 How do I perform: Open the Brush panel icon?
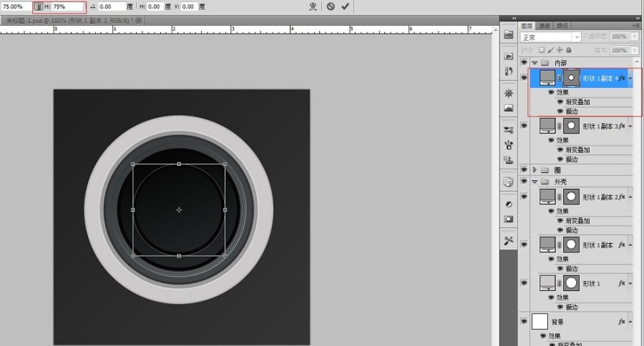[509, 144]
